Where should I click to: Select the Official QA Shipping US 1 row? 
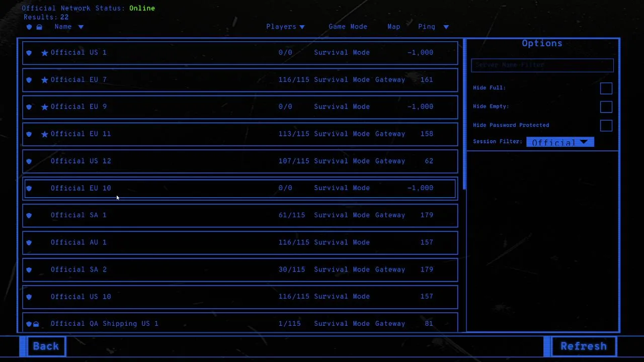point(240,322)
